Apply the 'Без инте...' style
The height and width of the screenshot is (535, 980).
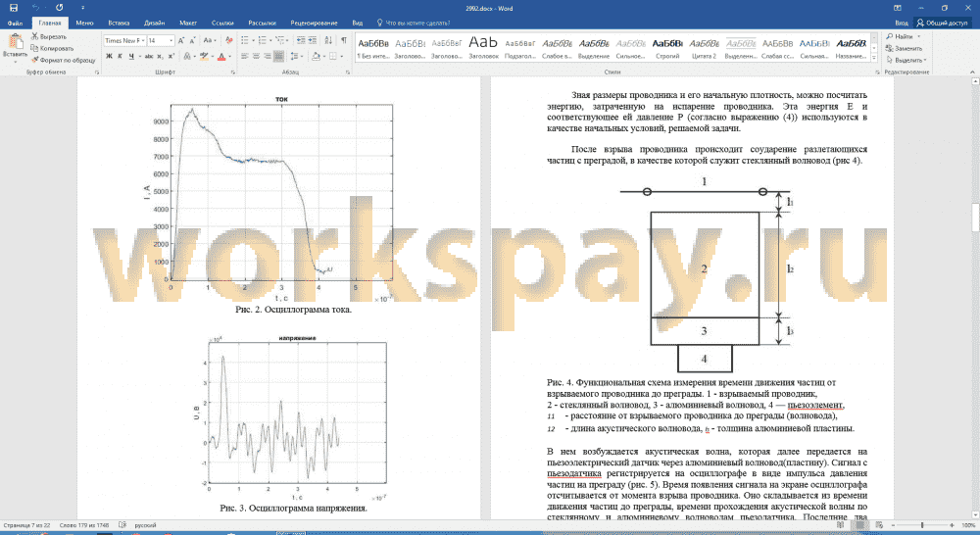373,48
